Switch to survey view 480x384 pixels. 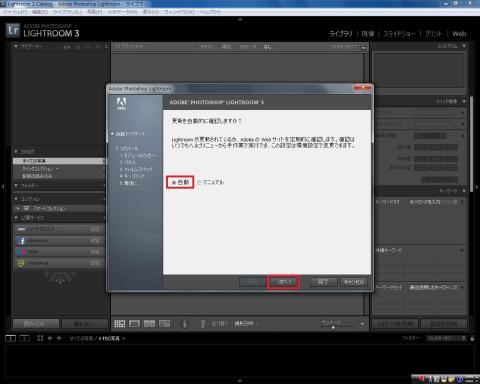point(164,323)
